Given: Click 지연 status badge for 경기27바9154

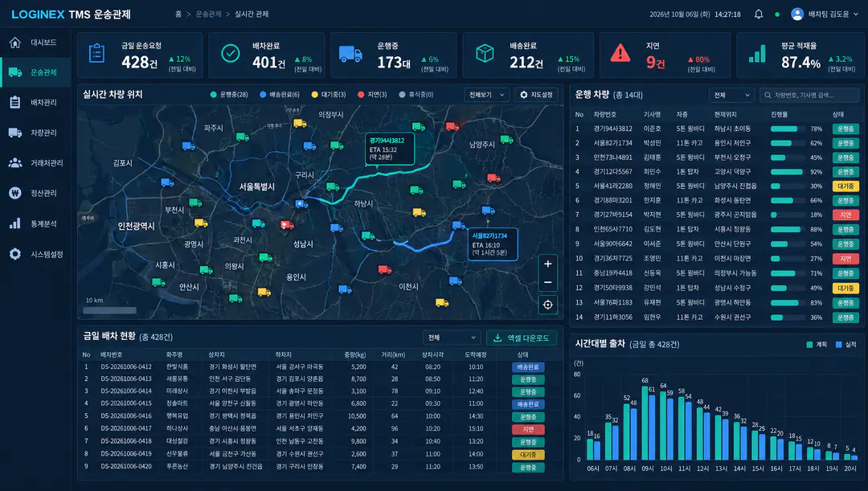Looking at the screenshot, I should coord(845,215).
